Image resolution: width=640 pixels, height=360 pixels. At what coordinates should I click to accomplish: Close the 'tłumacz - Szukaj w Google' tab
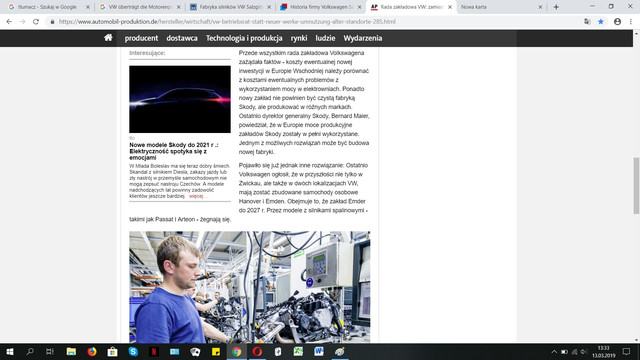87,7
